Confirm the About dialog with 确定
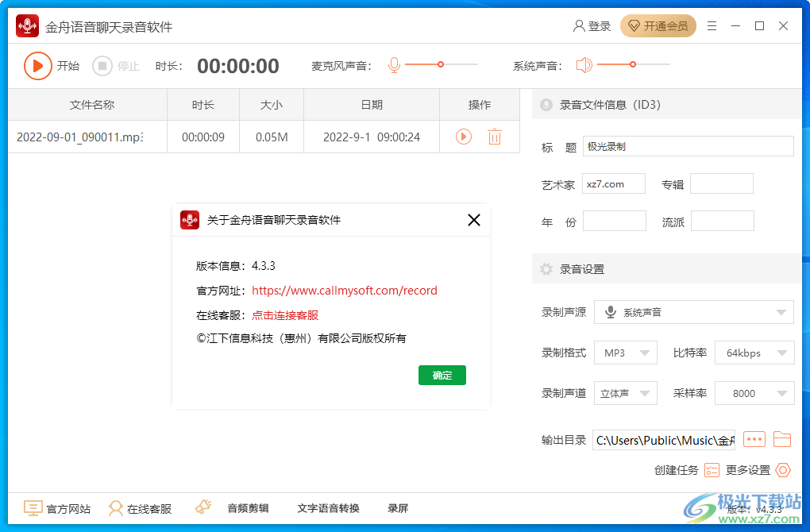Viewport: 810px width, 532px height. tap(442, 375)
